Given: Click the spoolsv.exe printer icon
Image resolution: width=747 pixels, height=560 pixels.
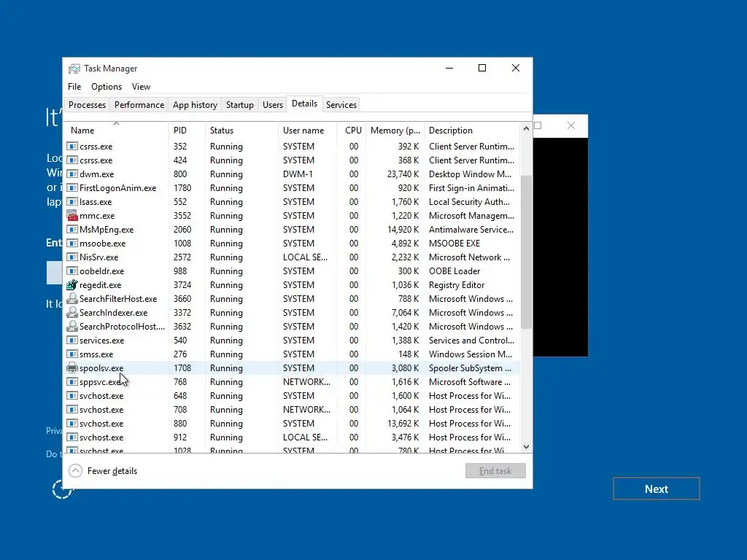Looking at the screenshot, I should coord(72,368).
